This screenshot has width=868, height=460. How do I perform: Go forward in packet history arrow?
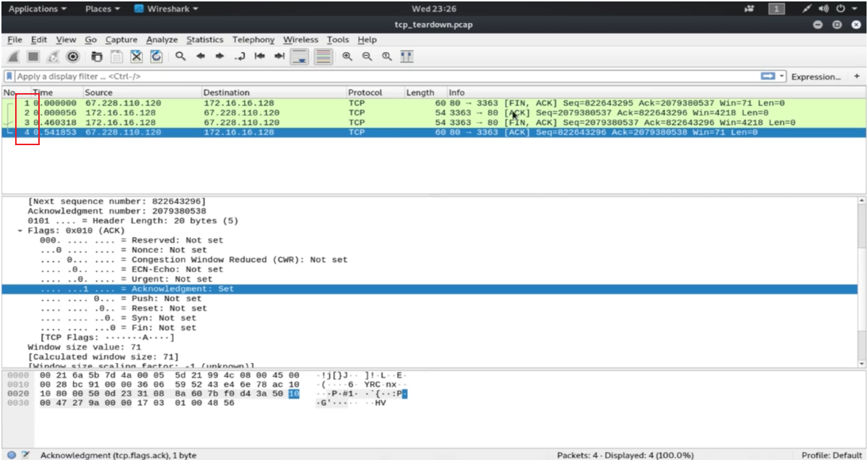click(x=220, y=56)
